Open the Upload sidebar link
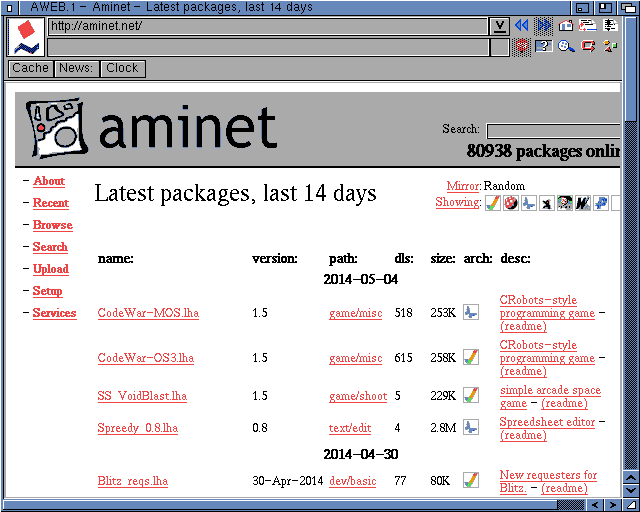The width and height of the screenshot is (640, 512). tap(51, 269)
